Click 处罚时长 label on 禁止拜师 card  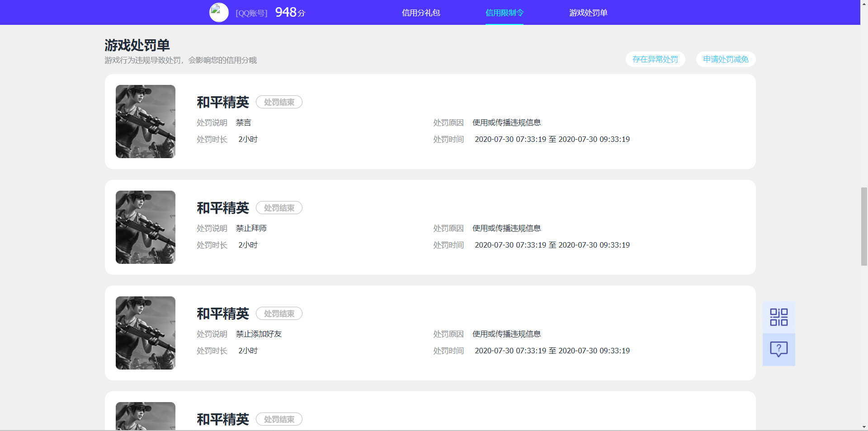pos(212,245)
